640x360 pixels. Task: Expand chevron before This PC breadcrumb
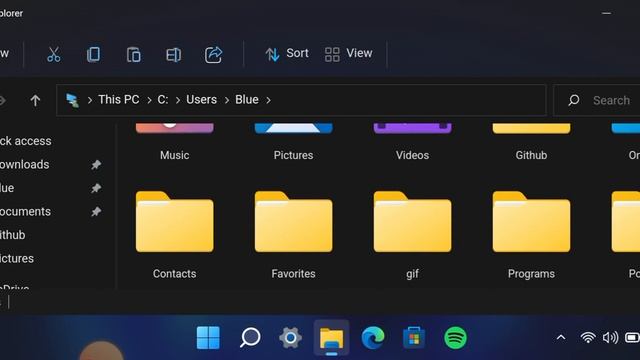pyautogui.click(x=89, y=100)
